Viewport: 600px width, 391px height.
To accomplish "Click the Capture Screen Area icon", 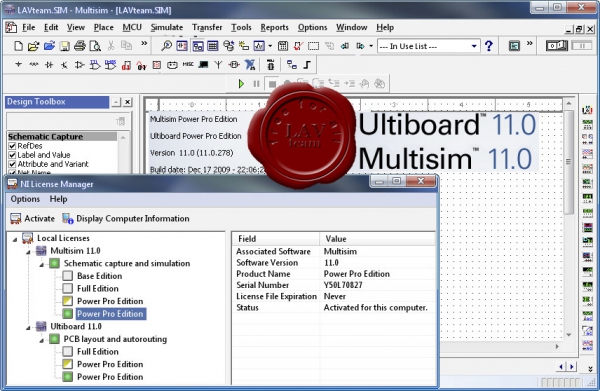I will [313, 46].
